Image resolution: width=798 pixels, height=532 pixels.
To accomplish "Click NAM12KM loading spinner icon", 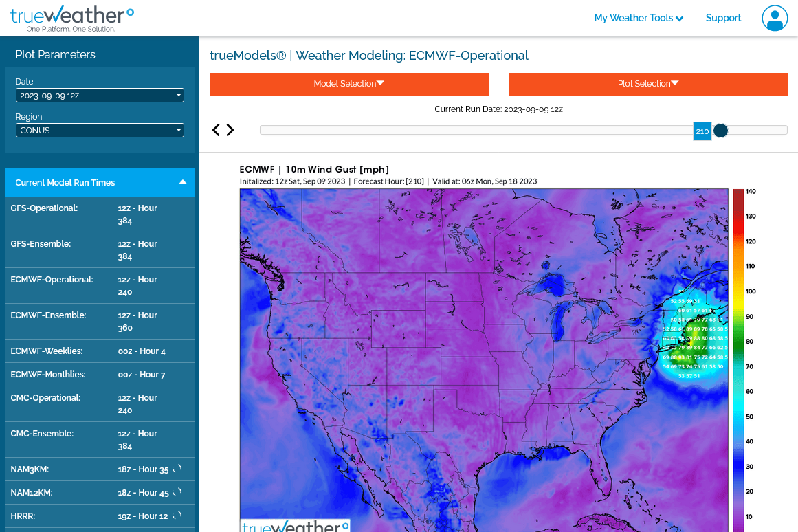I will 177,492.
